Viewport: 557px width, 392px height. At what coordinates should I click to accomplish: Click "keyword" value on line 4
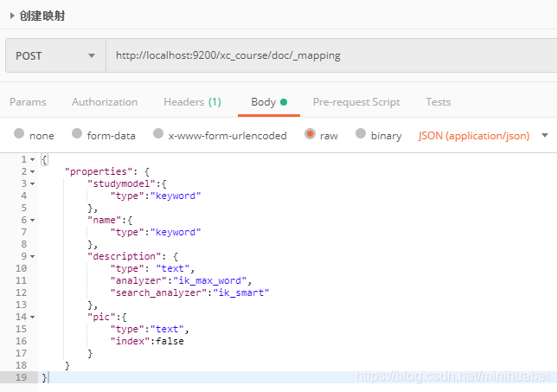(x=176, y=196)
